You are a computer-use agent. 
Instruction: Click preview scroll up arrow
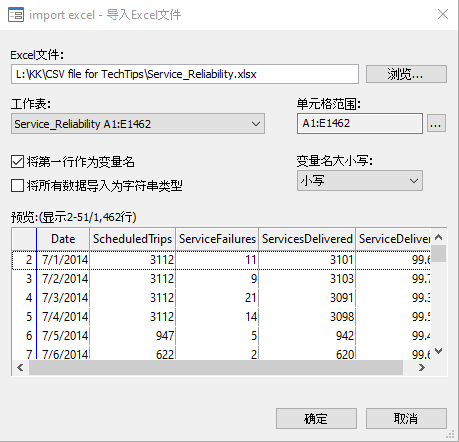[439, 237]
